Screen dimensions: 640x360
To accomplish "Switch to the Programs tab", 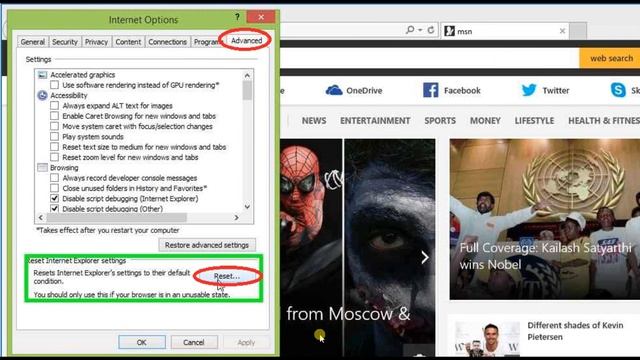I will pos(207,42).
